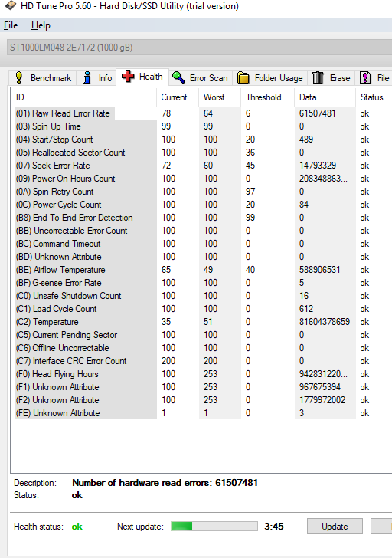The height and width of the screenshot is (558, 392).
Task: Click the next update progress bar
Action: (214, 527)
